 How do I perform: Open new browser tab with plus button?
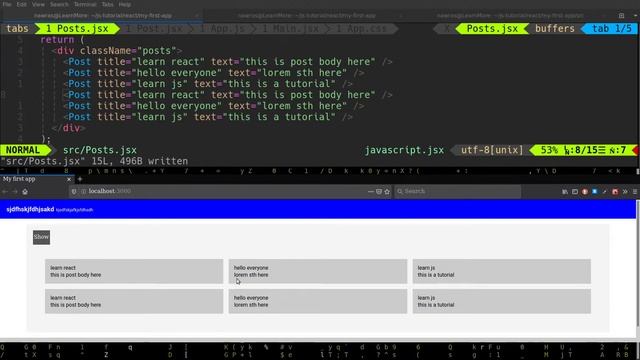coord(80,179)
